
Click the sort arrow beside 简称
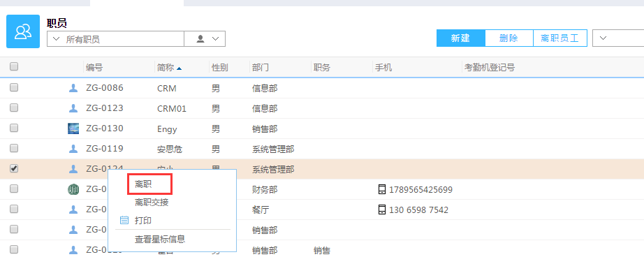click(179, 68)
